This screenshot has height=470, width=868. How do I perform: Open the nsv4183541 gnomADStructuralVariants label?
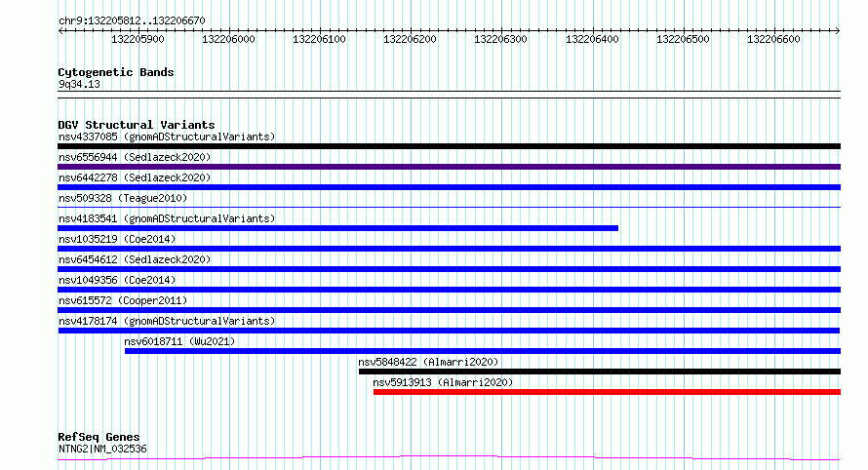(167, 218)
